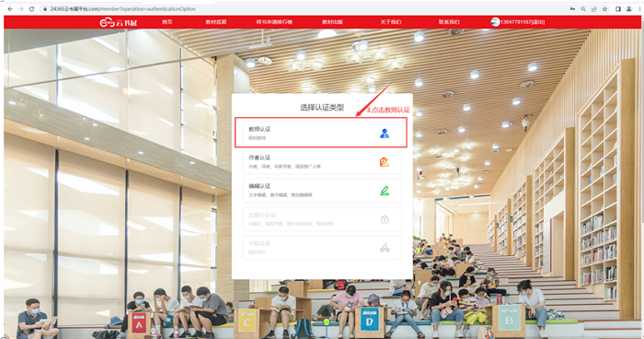
Task: Bookmark this page with the star icon
Action: 605,8
